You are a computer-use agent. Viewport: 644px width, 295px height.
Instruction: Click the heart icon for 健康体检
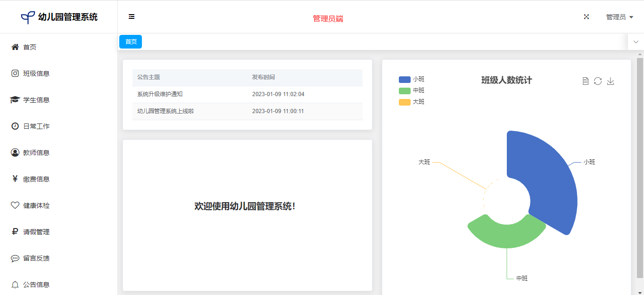(x=15, y=205)
